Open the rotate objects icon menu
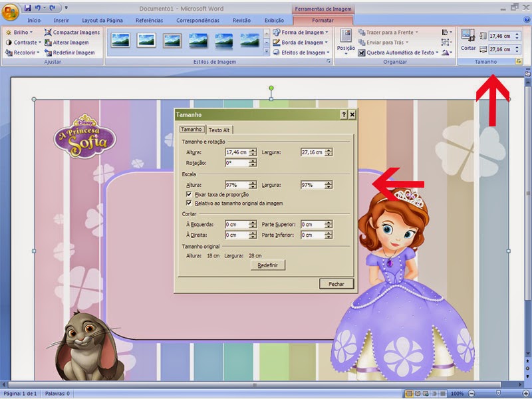The height and width of the screenshot is (399, 532). click(447, 53)
